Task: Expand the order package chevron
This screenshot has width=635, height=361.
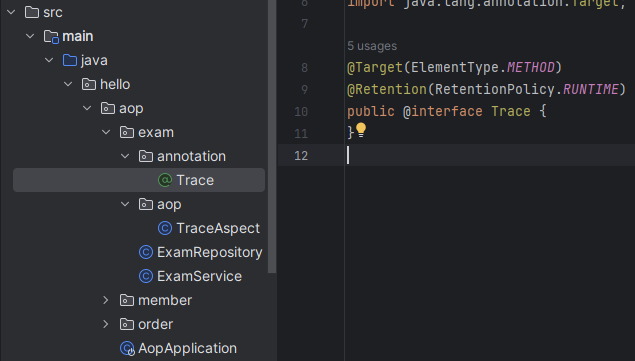Action: point(106,324)
